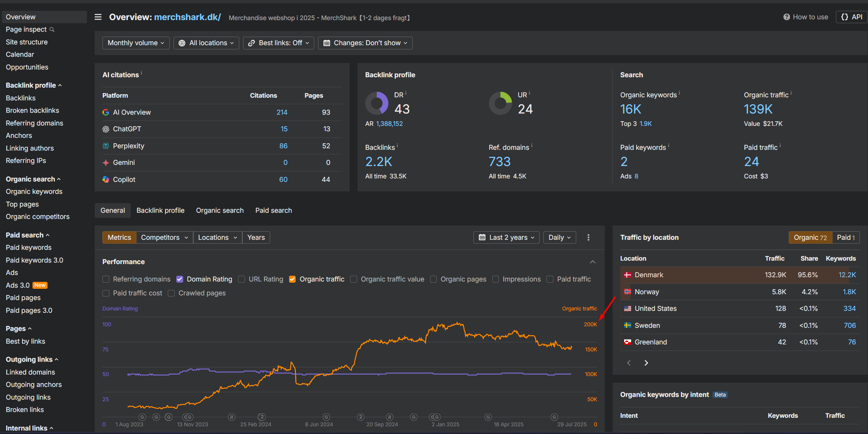The height and width of the screenshot is (434, 868).
Task: Click the How to use help icon
Action: (x=786, y=17)
